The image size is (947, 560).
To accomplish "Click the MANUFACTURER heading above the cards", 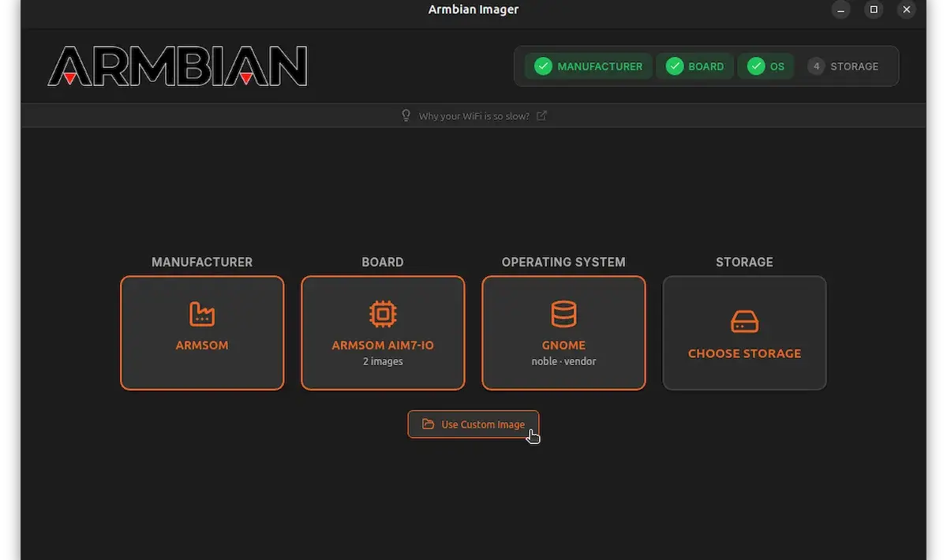I will coord(202,262).
